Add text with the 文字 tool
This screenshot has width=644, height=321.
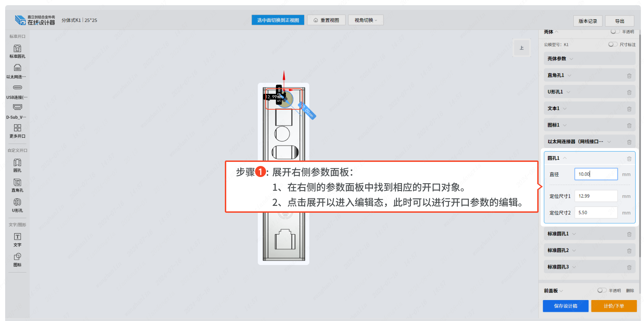tap(17, 240)
